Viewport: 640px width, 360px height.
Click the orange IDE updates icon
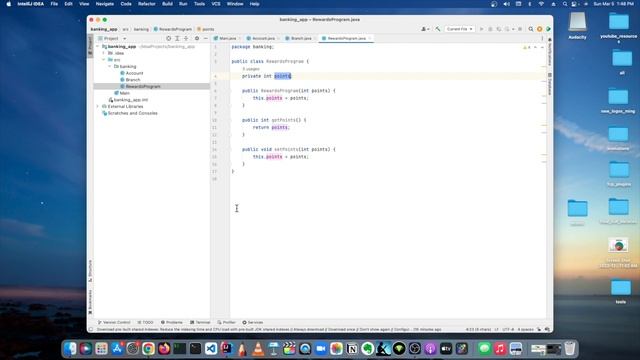(x=540, y=29)
